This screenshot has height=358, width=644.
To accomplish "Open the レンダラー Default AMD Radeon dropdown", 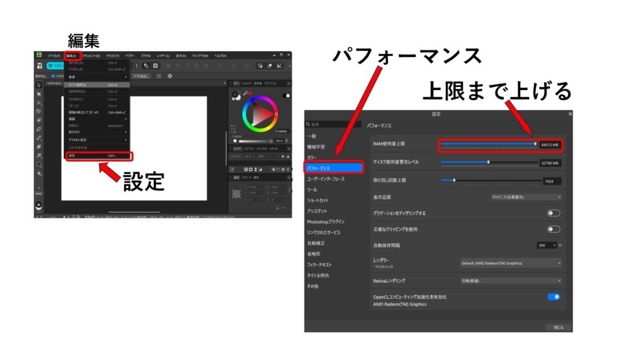I will (511, 263).
